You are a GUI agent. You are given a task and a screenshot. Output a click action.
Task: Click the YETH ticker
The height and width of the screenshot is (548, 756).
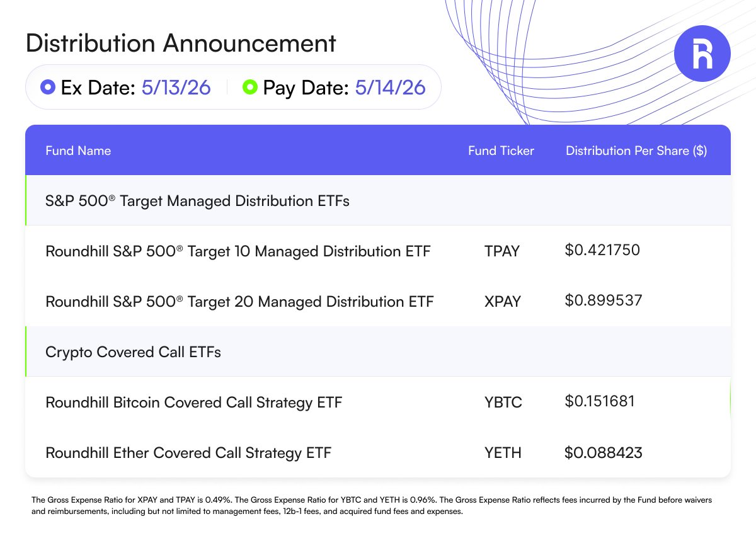pos(502,452)
